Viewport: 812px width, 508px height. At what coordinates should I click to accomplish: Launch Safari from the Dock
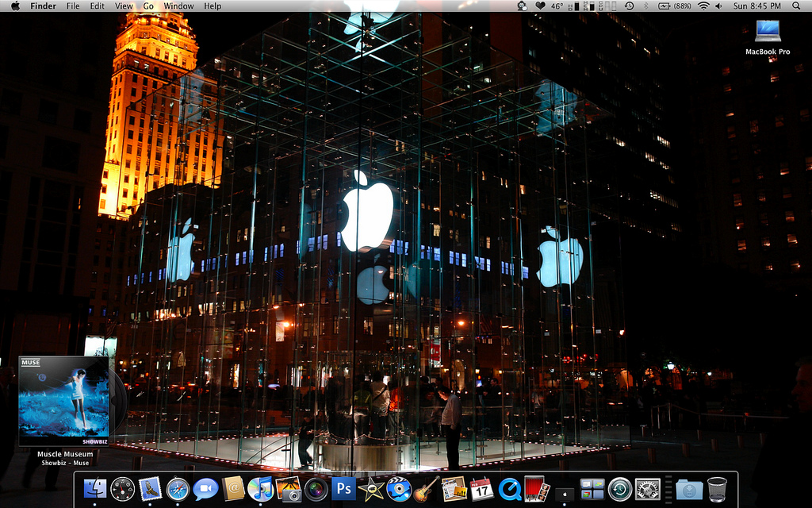178,489
